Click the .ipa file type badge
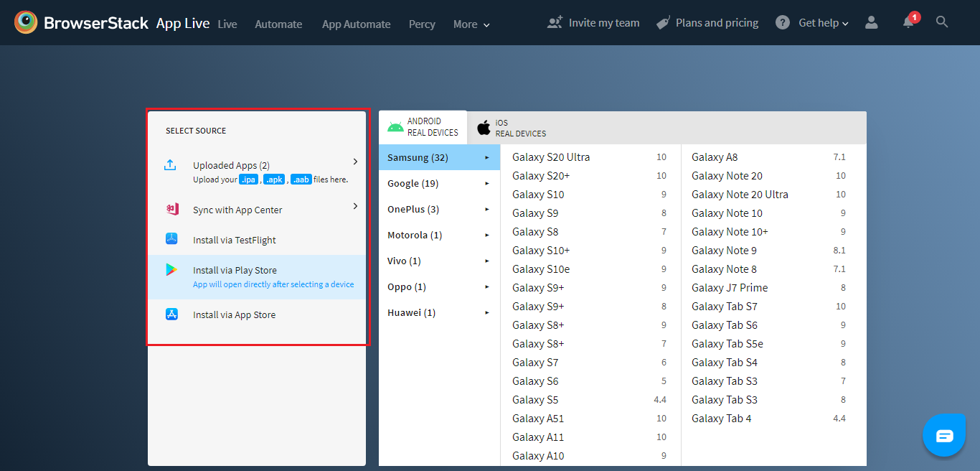The height and width of the screenshot is (471, 980). (248, 179)
